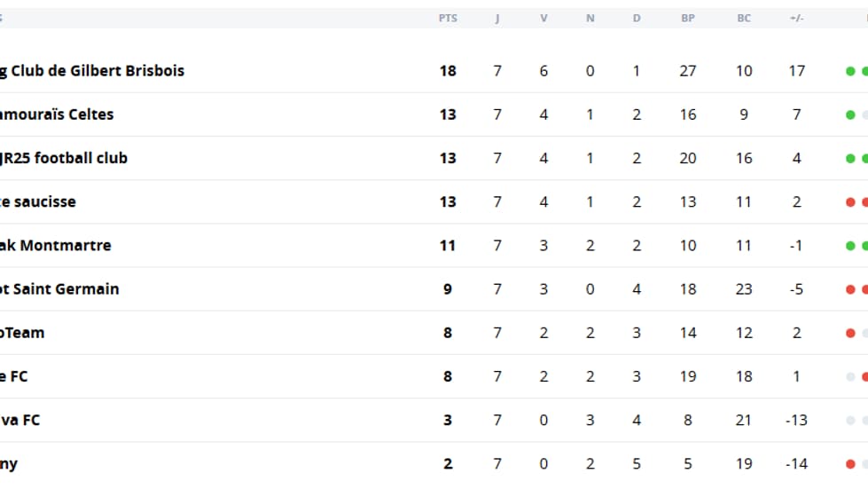
Task: Sort table by BP column header
Action: pos(687,19)
